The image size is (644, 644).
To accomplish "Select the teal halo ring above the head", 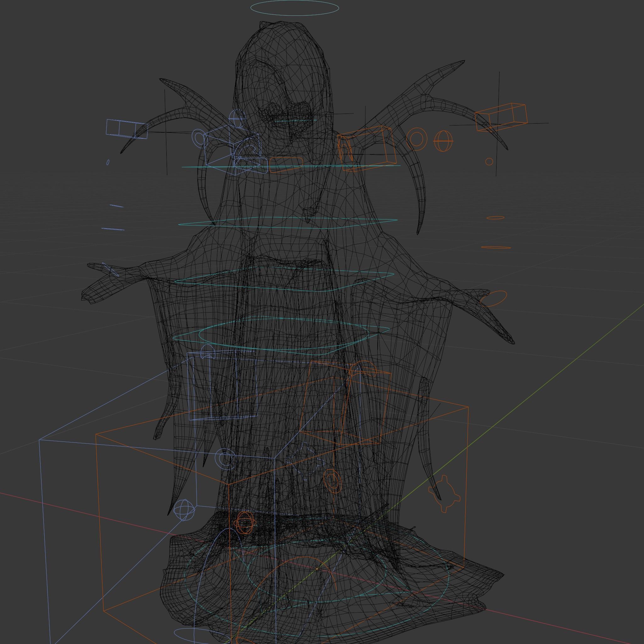I will click(295, 8).
